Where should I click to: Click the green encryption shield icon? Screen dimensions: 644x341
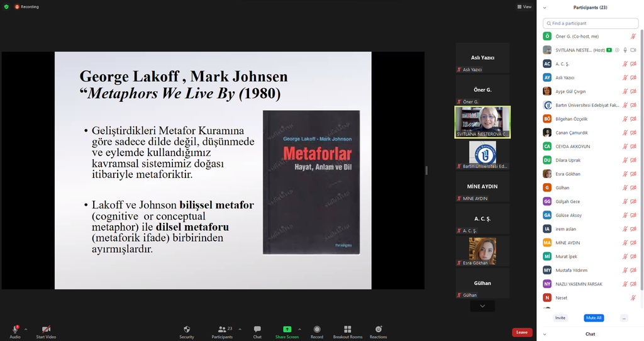pos(6,6)
